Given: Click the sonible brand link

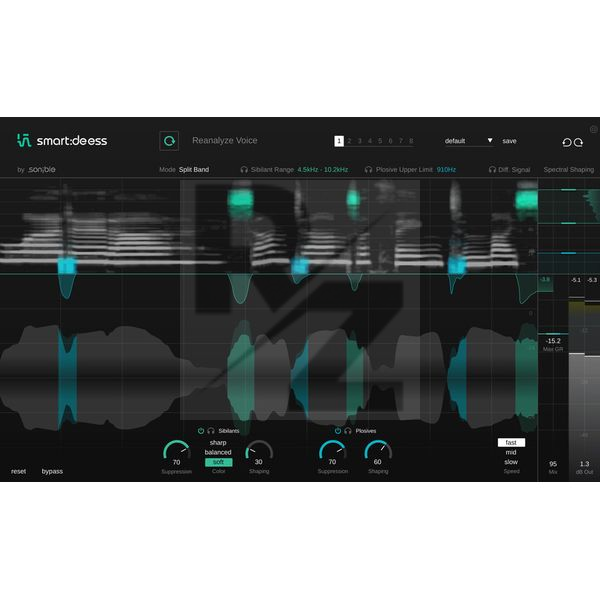Looking at the screenshot, I should [x=42, y=170].
